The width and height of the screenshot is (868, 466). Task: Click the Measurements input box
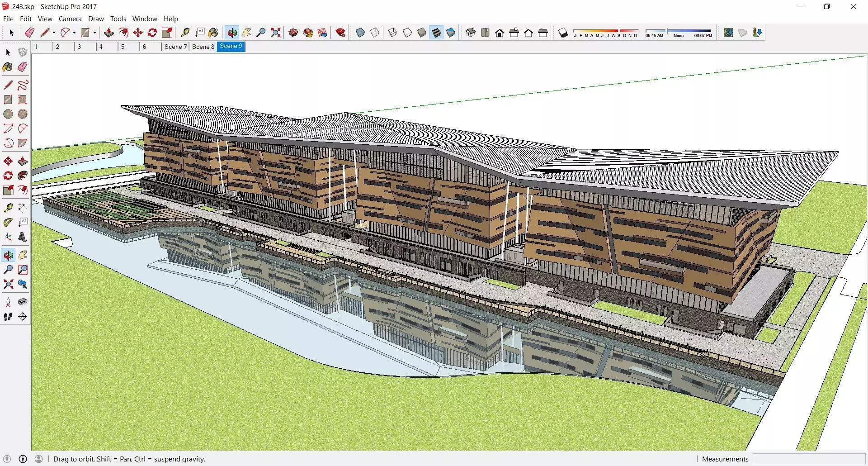[809, 459]
